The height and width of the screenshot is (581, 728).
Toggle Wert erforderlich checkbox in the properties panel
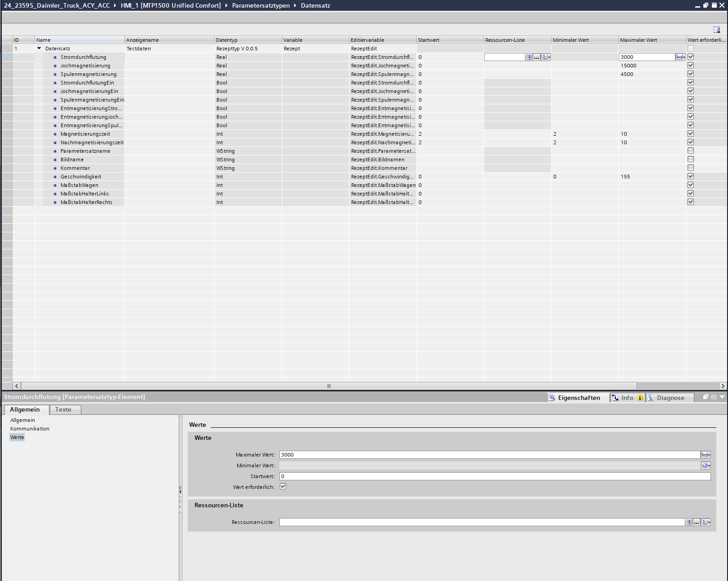coord(283,487)
